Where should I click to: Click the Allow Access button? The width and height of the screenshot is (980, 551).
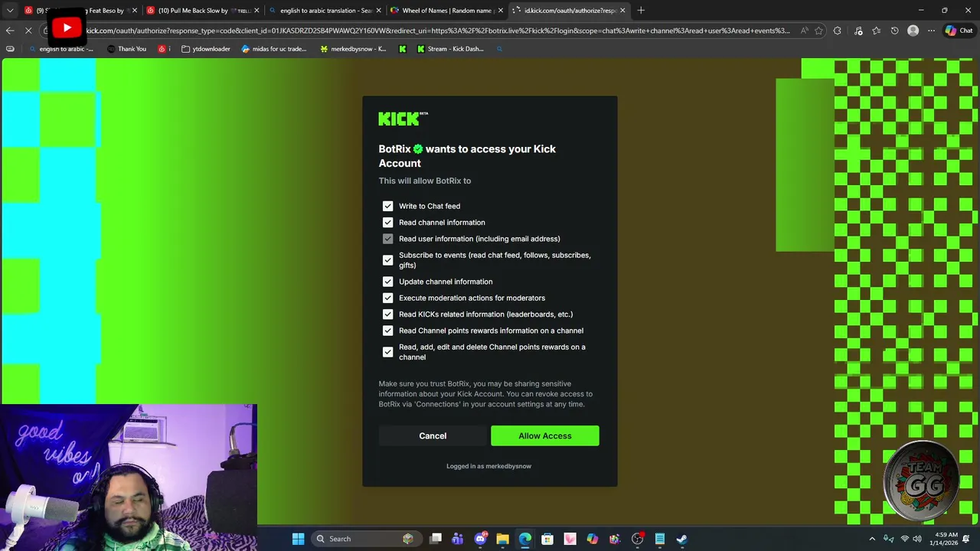coord(545,435)
